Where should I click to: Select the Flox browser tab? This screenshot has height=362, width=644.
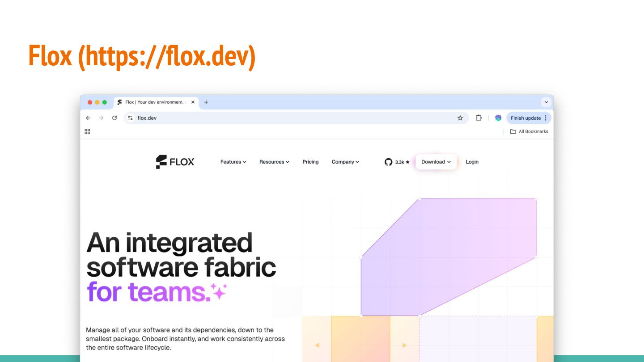pyautogui.click(x=156, y=102)
